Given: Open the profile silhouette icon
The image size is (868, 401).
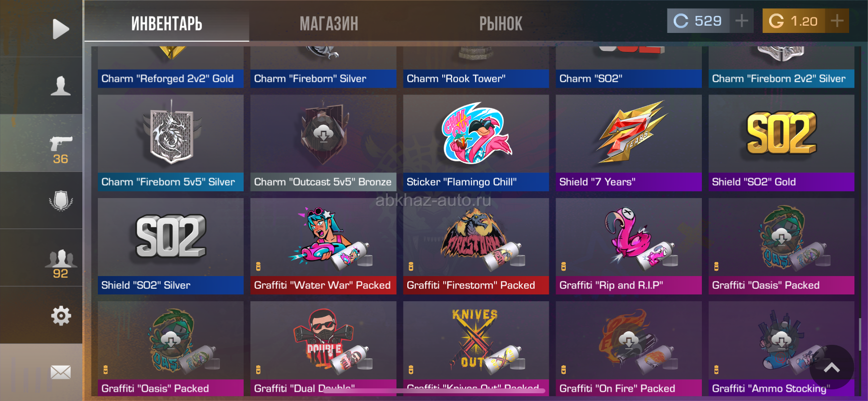Looking at the screenshot, I should pos(61,86).
